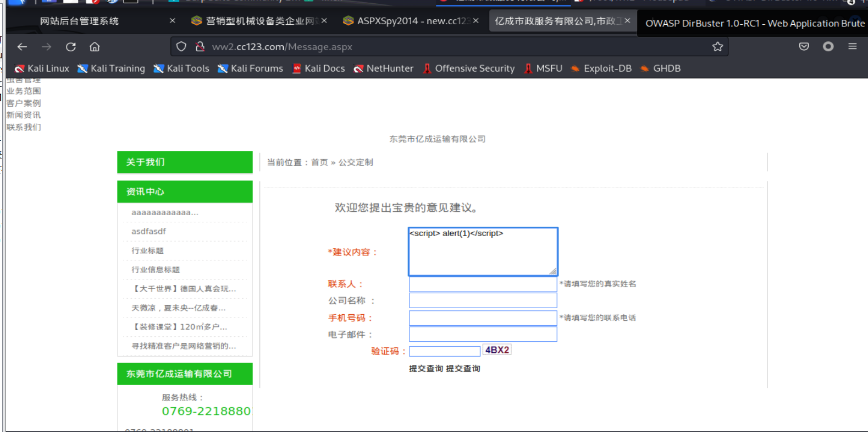Image resolution: width=868 pixels, height=432 pixels.
Task: Open the MSFU bookmark
Action: coord(543,68)
